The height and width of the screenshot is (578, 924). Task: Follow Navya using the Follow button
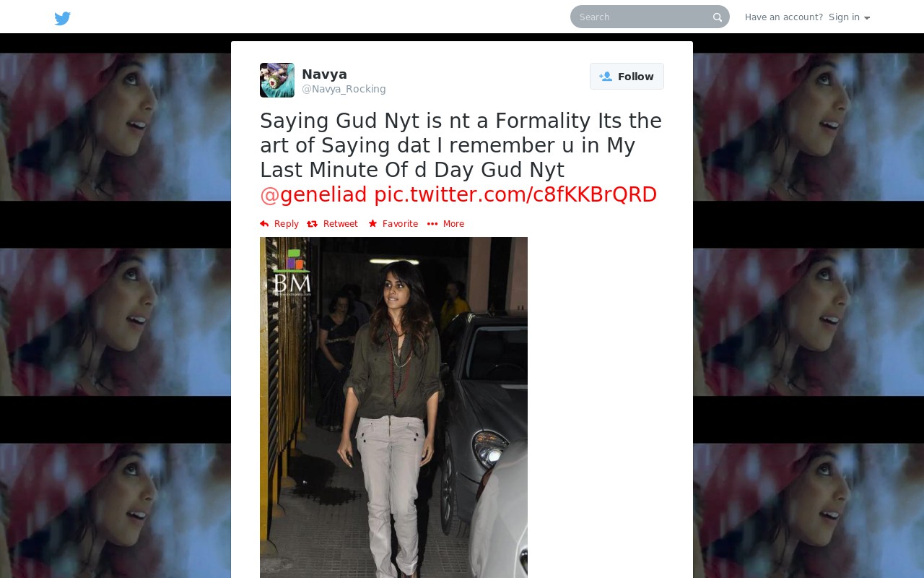point(627,77)
